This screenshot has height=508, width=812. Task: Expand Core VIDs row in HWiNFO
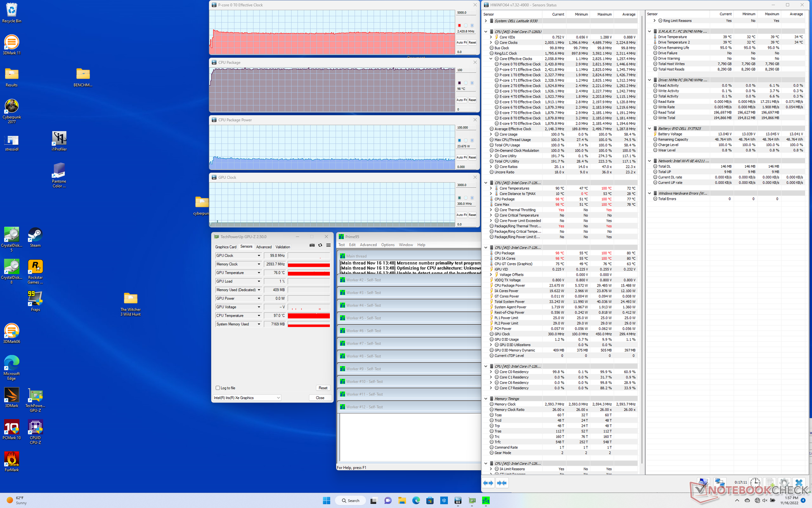[491, 37]
